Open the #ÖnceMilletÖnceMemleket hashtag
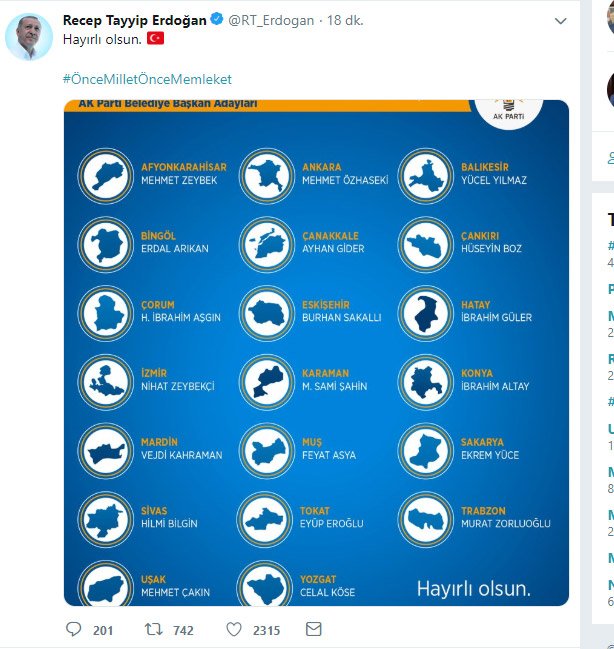The width and height of the screenshot is (614, 649). [x=153, y=78]
